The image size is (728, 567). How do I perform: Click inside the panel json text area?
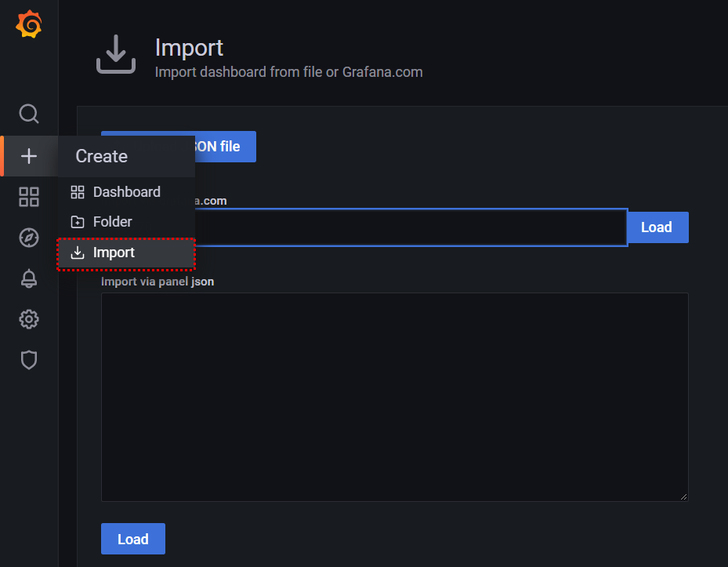(395, 397)
